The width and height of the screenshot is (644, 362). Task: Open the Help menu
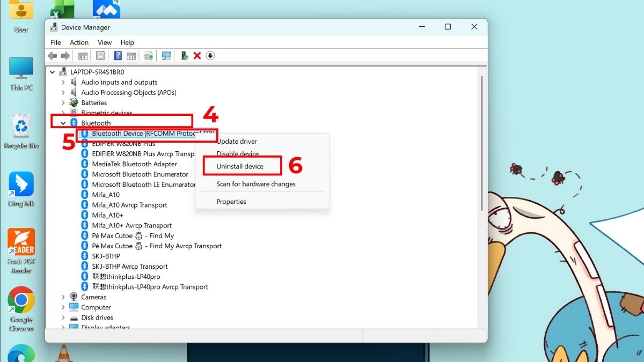click(x=127, y=42)
